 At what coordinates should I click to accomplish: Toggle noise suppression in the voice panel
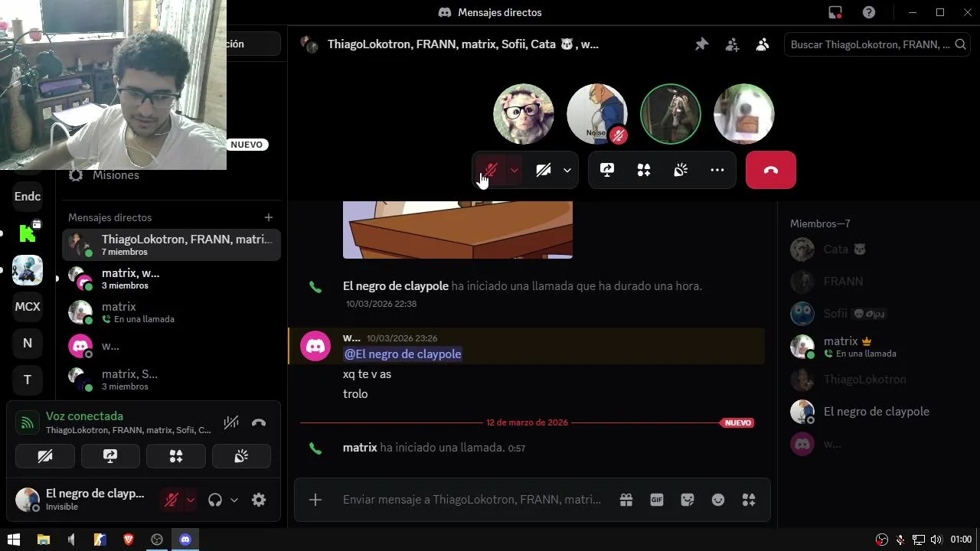(231, 422)
